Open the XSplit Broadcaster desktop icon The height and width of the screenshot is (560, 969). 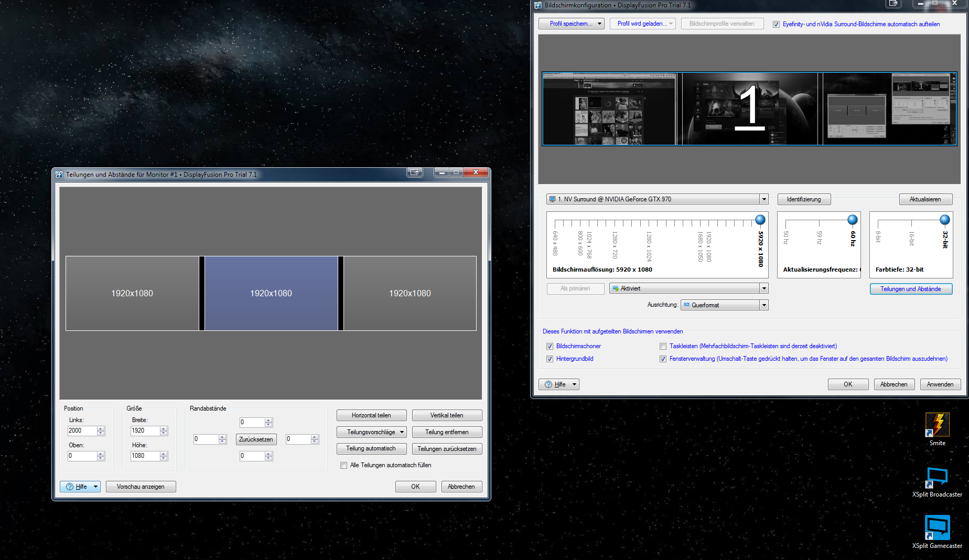(x=937, y=477)
